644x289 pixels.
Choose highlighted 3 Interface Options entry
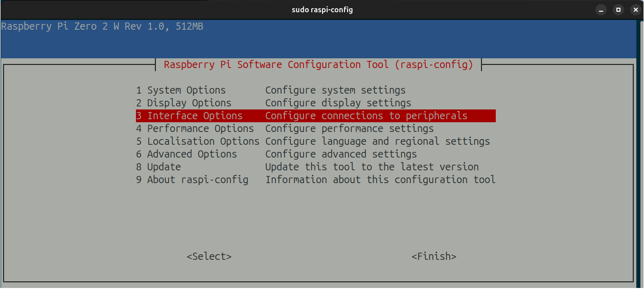pos(315,116)
